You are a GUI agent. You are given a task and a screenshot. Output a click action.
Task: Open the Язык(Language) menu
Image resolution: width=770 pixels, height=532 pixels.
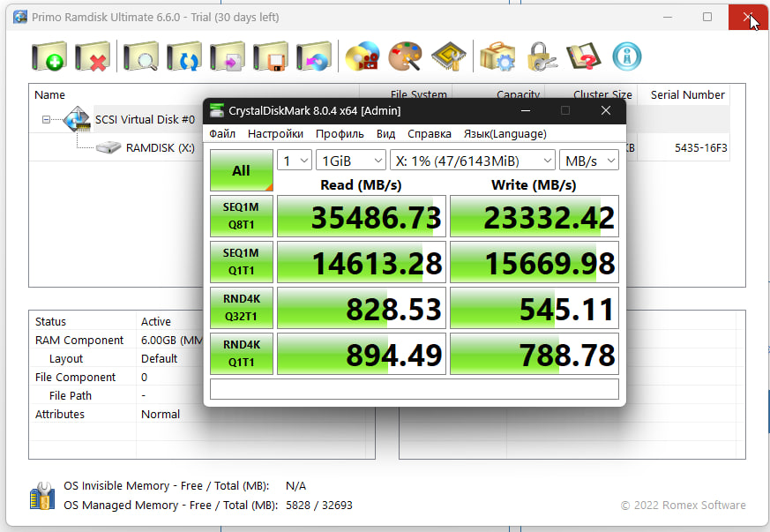505,133
